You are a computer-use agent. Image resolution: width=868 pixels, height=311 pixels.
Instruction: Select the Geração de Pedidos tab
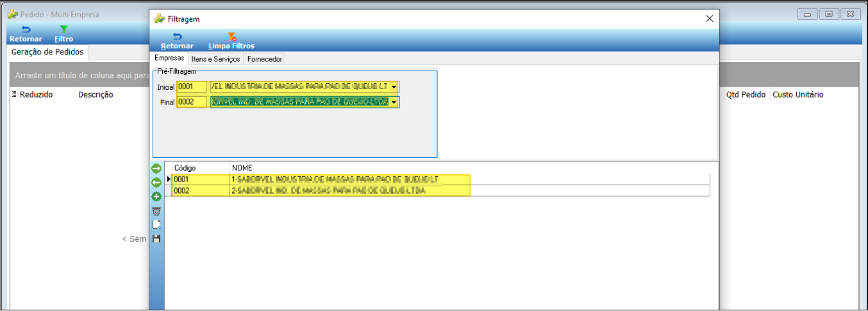[x=47, y=52]
